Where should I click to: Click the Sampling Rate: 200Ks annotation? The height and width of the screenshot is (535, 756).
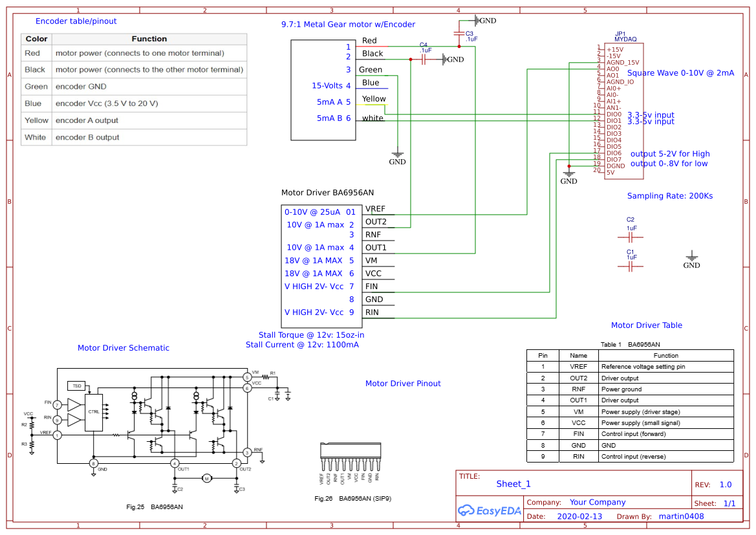(670, 196)
